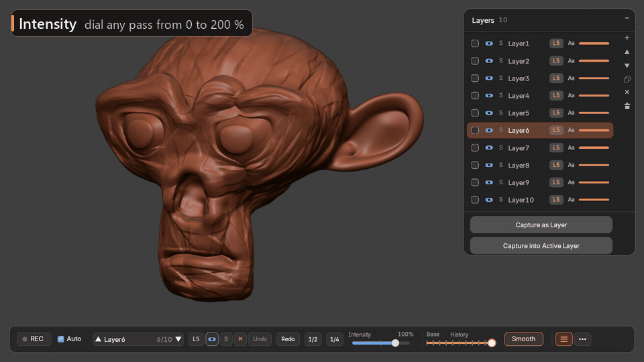Open the Layer6 selector dropdown arrow
The width and height of the screenshot is (644, 362).
pyautogui.click(x=178, y=339)
